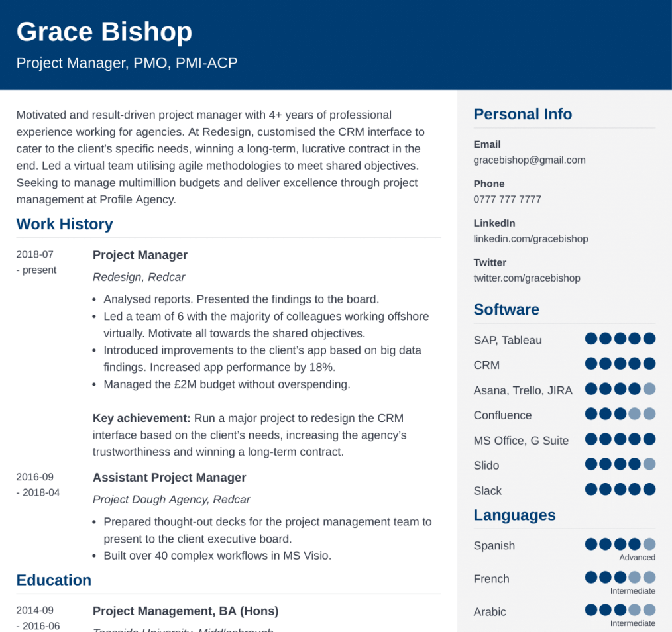Click the Advanced label below Spanish rating
The width and height of the screenshot is (672, 632).
[637, 557]
